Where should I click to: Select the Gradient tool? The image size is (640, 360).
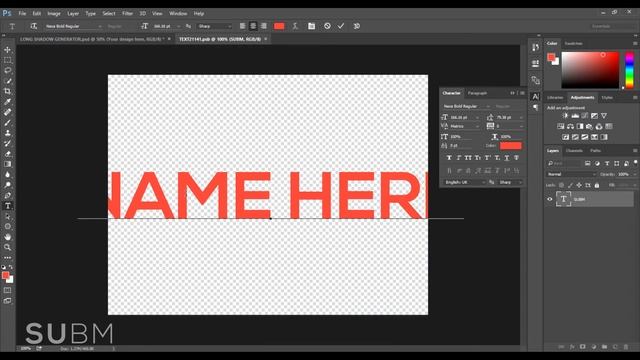[x=7, y=164]
